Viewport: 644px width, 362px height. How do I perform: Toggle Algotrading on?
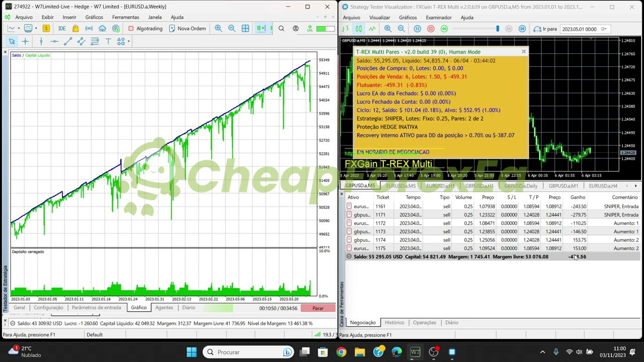click(145, 29)
